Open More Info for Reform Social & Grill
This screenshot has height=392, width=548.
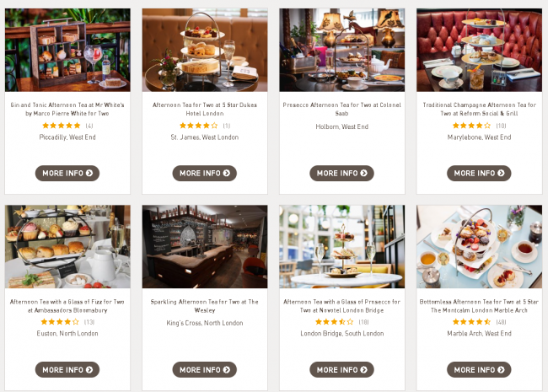point(479,174)
